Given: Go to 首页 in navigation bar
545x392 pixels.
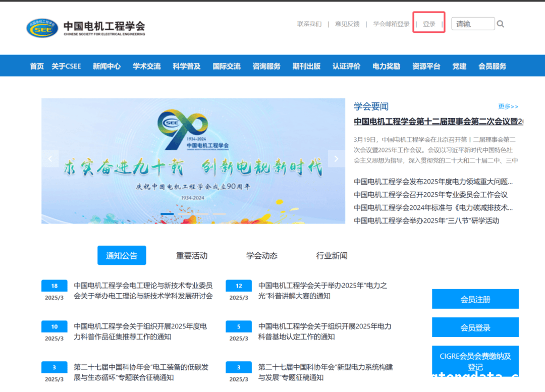Looking at the screenshot, I should pyautogui.click(x=37, y=66).
